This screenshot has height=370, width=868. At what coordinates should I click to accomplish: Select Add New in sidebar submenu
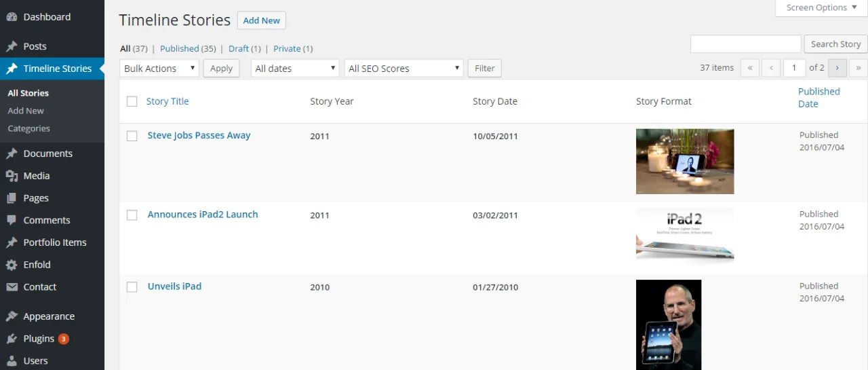tap(26, 111)
